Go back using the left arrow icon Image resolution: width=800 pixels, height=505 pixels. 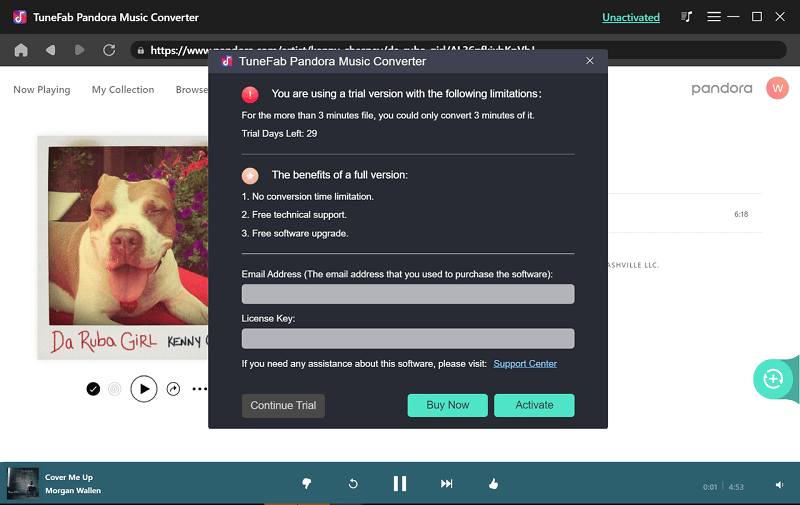[50, 50]
